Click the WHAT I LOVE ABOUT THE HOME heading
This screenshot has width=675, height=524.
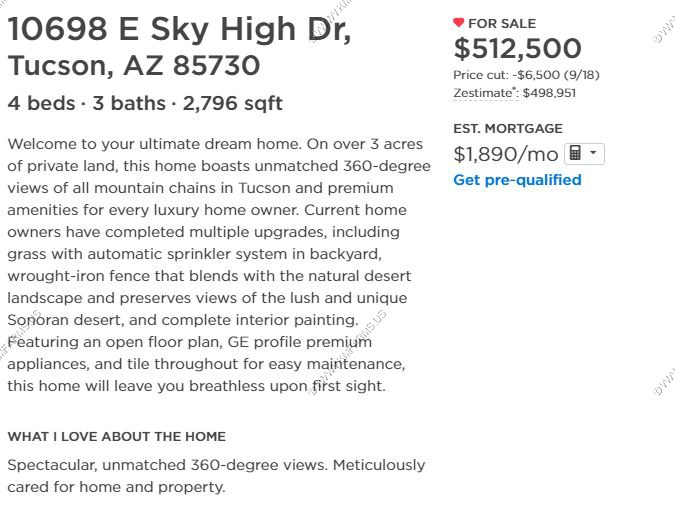point(117,437)
